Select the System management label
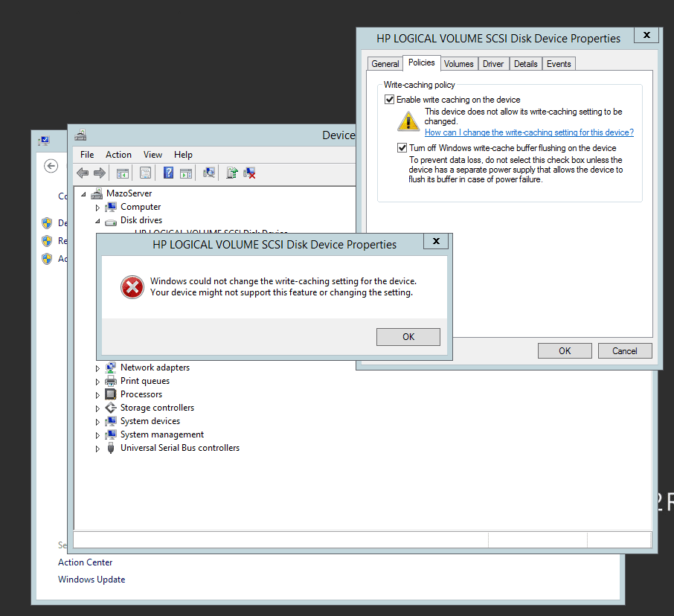The width and height of the screenshot is (674, 616). click(x=162, y=434)
